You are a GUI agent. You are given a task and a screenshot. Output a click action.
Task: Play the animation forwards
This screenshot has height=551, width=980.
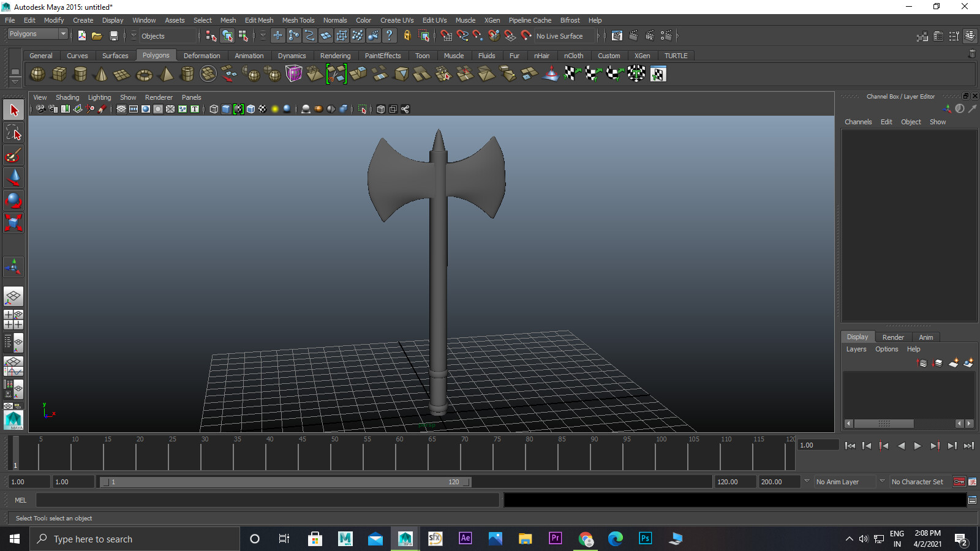918,446
